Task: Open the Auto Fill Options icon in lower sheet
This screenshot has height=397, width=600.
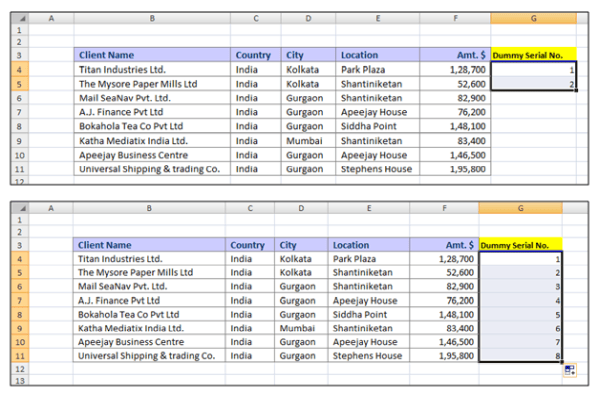Action: pyautogui.click(x=570, y=370)
